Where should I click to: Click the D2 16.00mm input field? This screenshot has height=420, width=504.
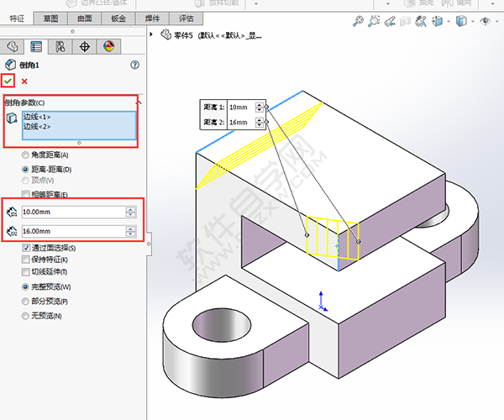[x=74, y=231]
